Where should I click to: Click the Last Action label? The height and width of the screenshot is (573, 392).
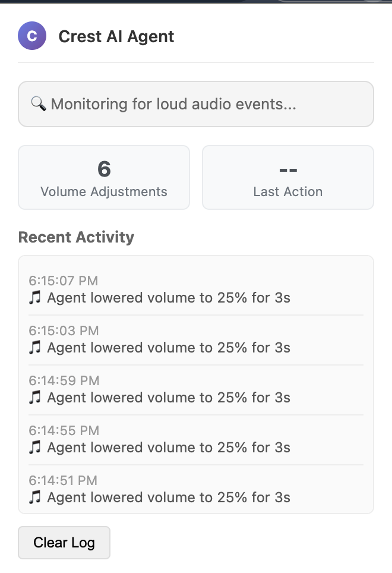coord(288,192)
